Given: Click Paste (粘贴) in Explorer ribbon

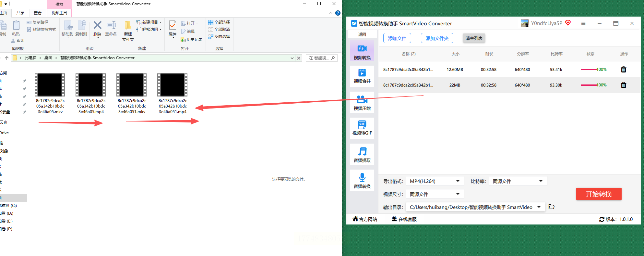Looking at the screenshot, I should click(x=16, y=28).
